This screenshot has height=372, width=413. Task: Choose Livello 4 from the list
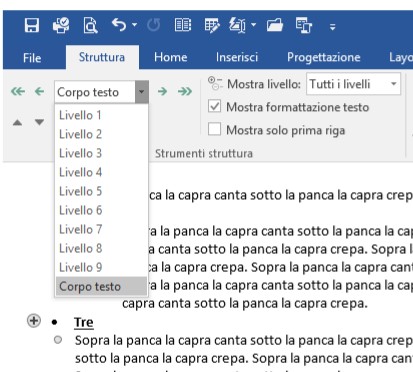pyautogui.click(x=101, y=172)
